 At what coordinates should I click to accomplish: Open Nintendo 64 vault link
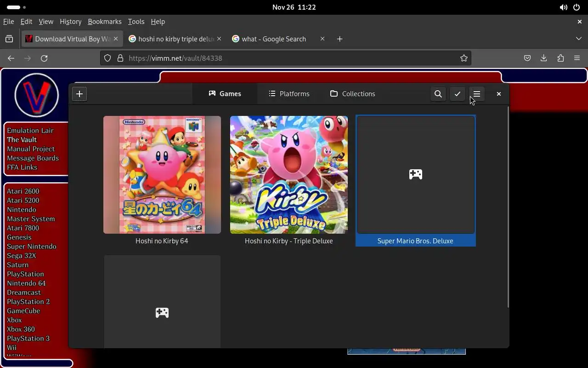[x=26, y=283]
